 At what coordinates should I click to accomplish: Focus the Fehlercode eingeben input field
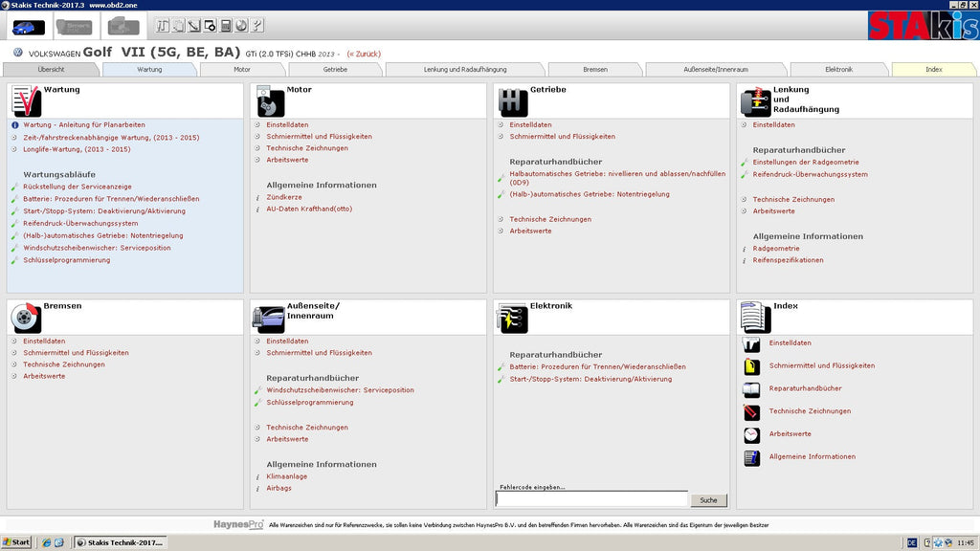591,498
